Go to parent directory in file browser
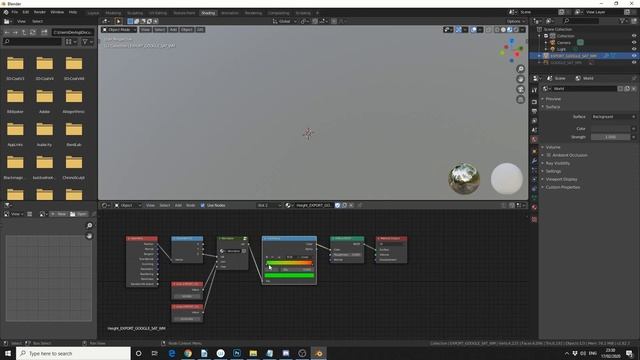 [x=24, y=32]
